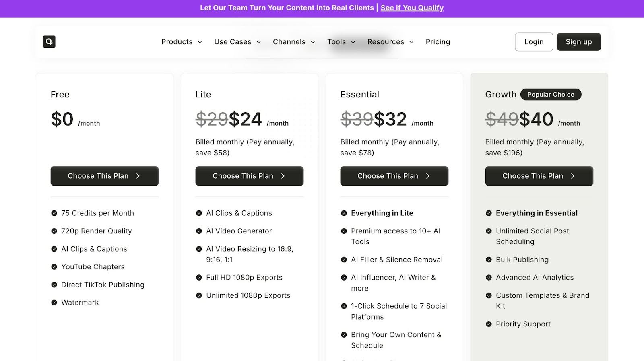Click the checkmark icon next to AI Video Generator
Viewport: 644px width, 361px height.
pos(199,231)
